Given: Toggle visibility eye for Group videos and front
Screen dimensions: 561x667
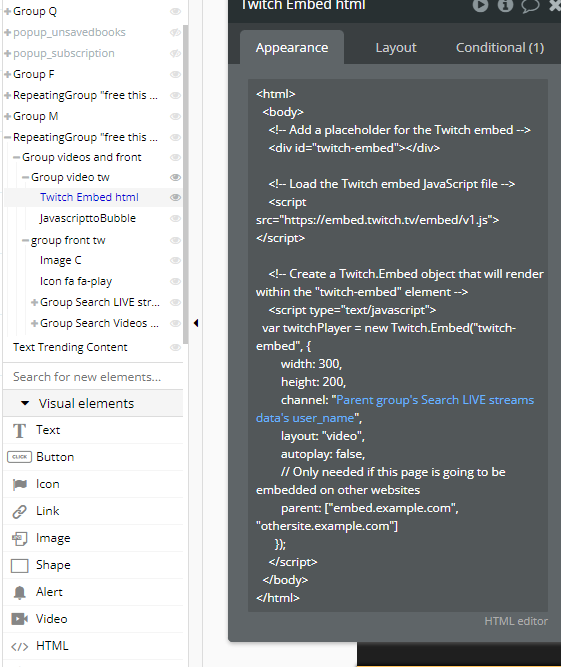Looking at the screenshot, I should coord(175,157).
